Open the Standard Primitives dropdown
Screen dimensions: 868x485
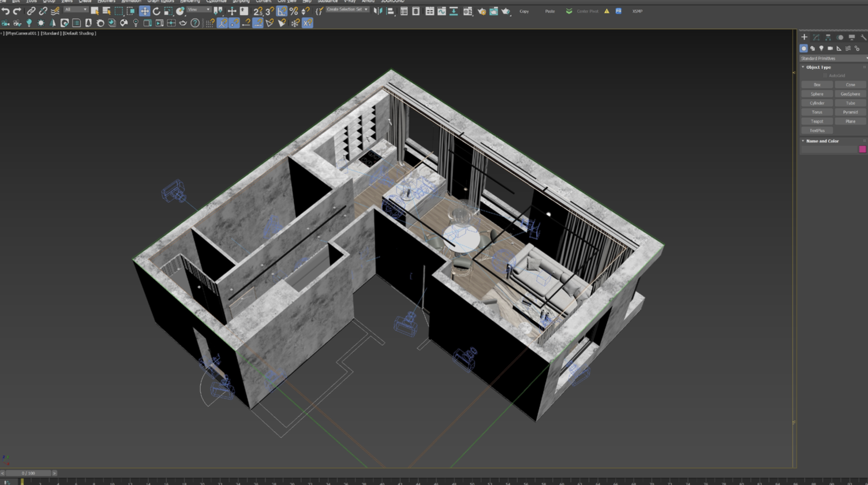click(x=833, y=58)
